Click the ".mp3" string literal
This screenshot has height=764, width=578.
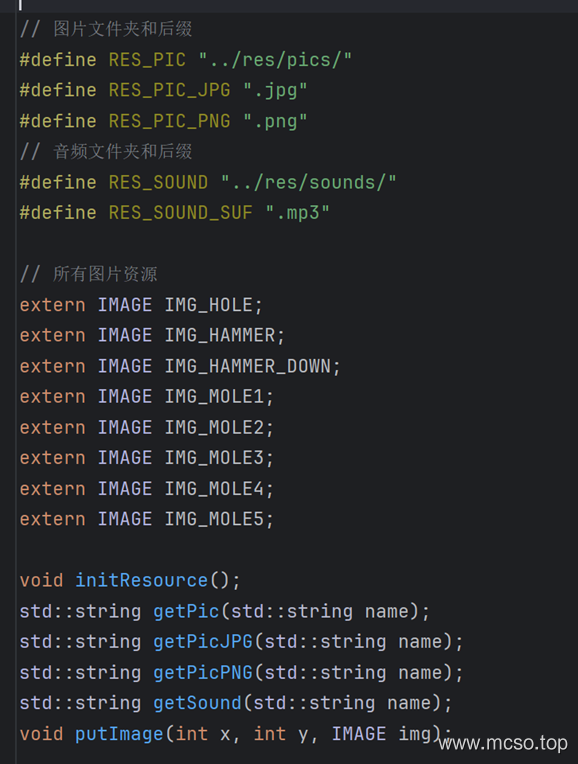(297, 213)
